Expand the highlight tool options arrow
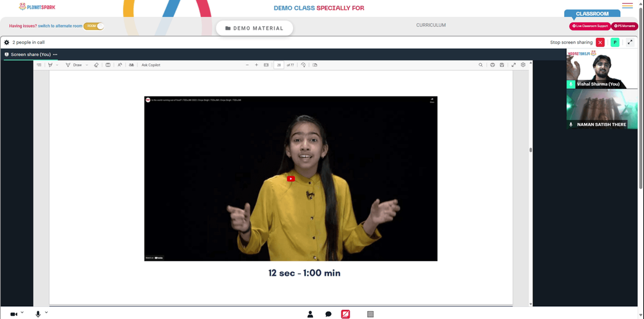The width and height of the screenshot is (644, 319). point(57,65)
